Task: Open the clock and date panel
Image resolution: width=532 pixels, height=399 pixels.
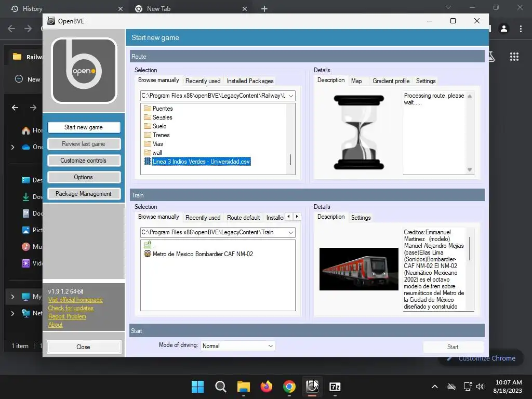Action: [508, 387]
